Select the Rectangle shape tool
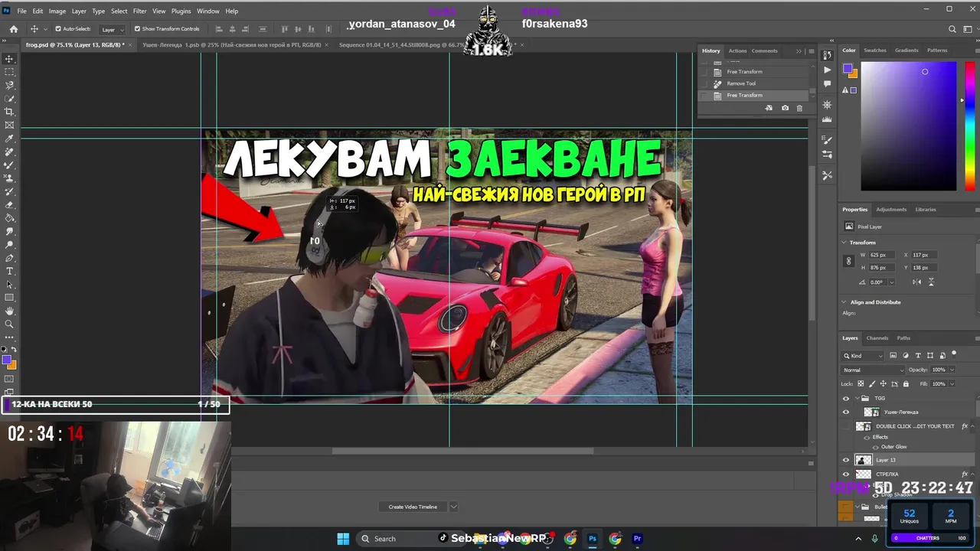Screen dimensions: 980x551 pos(9,298)
